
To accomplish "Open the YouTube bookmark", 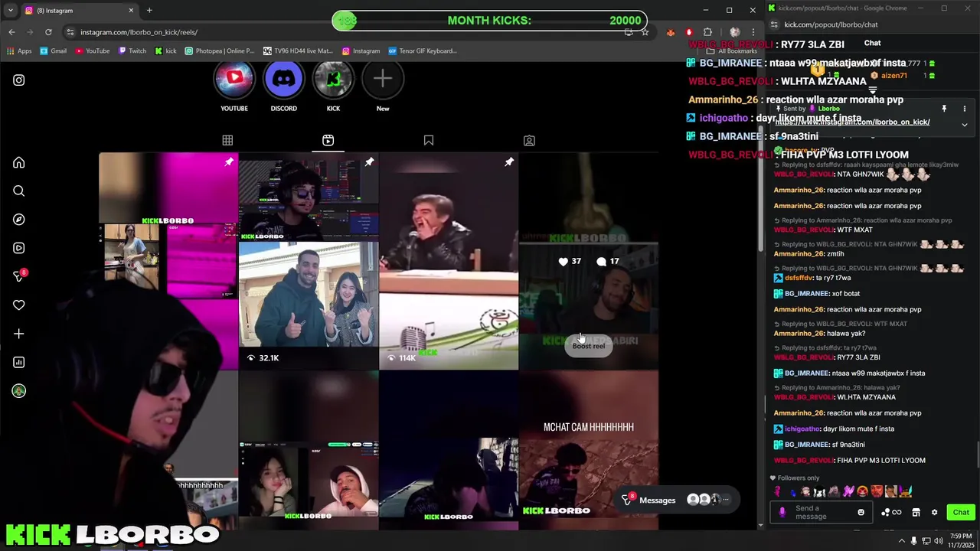I will [x=93, y=51].
